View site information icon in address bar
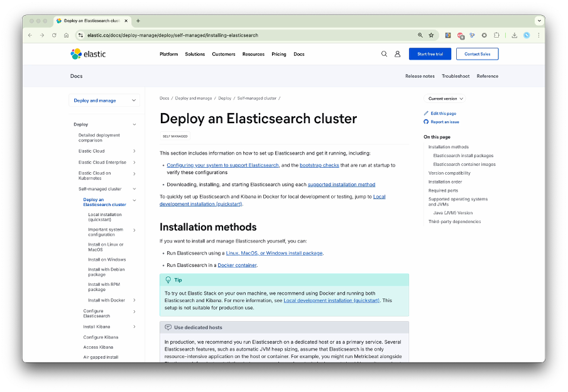Image resolution: width=568 pixels, height=392 pixels. 81,35
